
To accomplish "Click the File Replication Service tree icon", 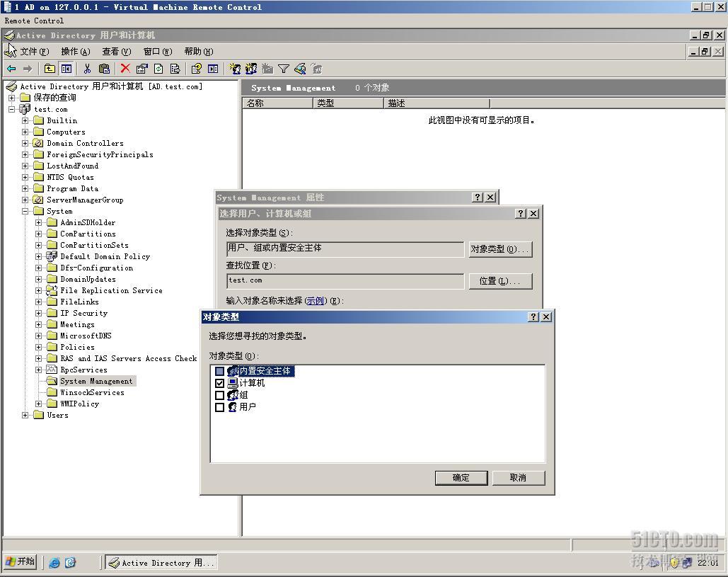I will [x=52, y=290].
